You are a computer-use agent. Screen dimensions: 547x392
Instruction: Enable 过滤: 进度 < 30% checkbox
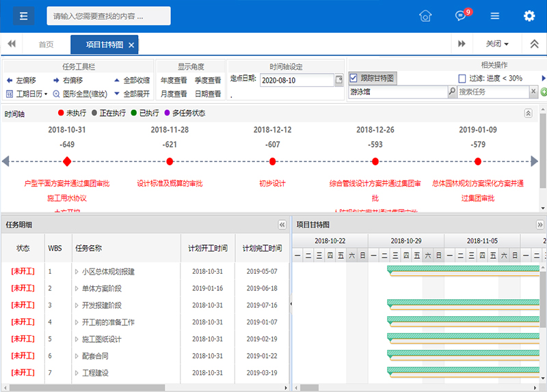tap(463, 79)
